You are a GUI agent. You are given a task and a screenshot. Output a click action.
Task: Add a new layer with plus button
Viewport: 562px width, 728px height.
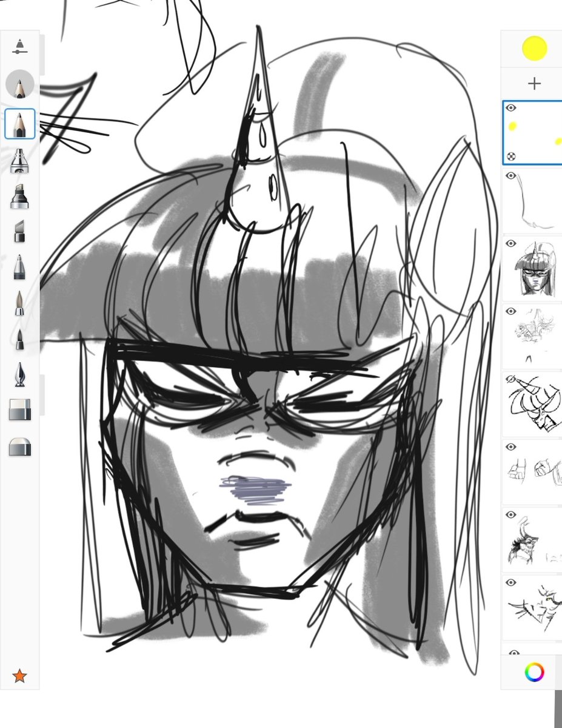pos(534,84)
